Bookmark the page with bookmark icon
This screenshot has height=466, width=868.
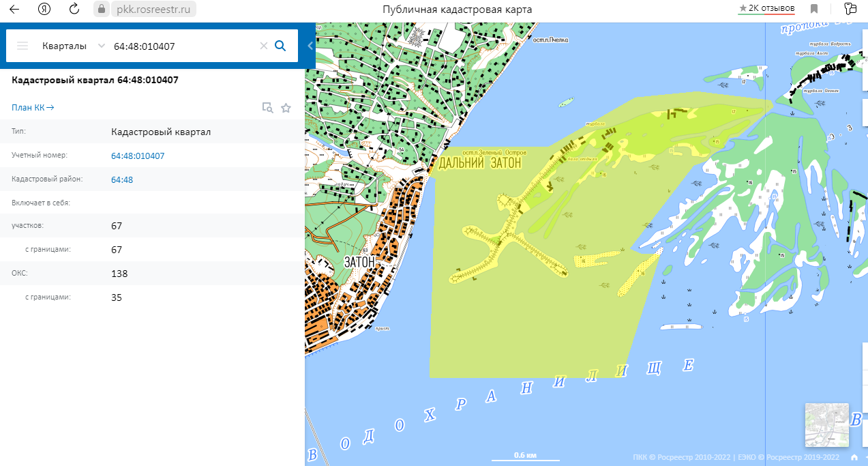point(814,9)
